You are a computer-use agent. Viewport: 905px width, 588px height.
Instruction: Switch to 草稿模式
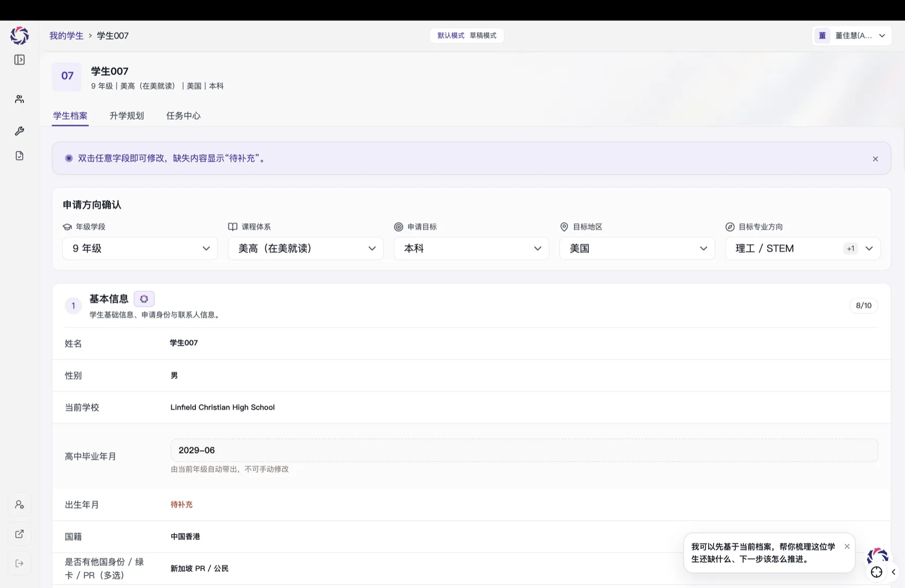point(483,35)
